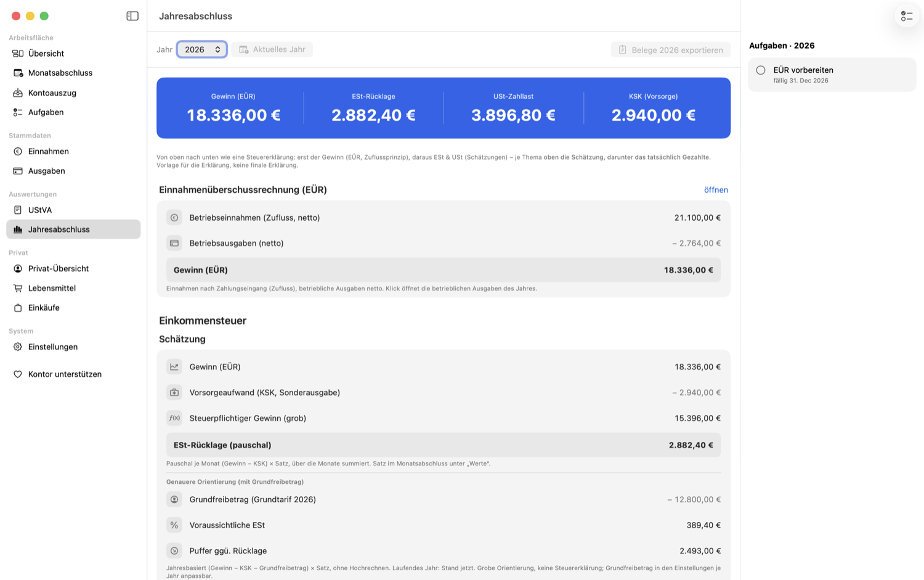Viewport: 924px width, 580px height.
Task: Click the 389,40 € Voraussichtliche ESt value
Action: pyautogui.click(x=703, y=525)
